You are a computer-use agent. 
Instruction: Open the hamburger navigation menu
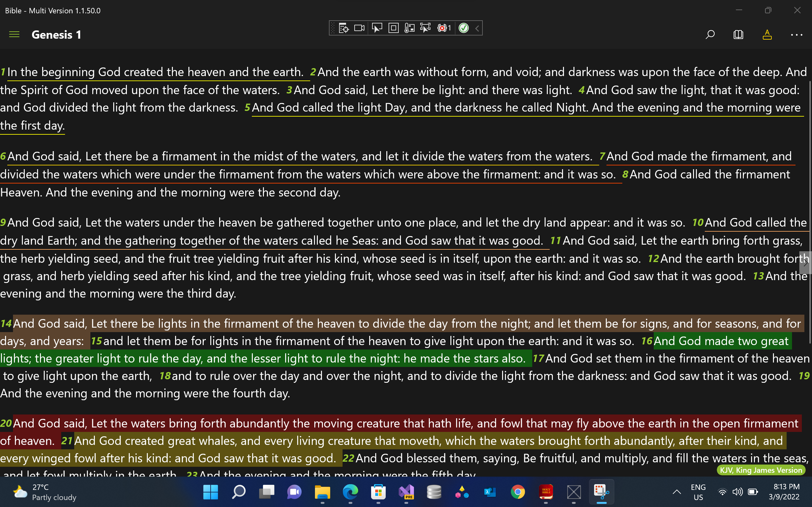pos(14,35)
